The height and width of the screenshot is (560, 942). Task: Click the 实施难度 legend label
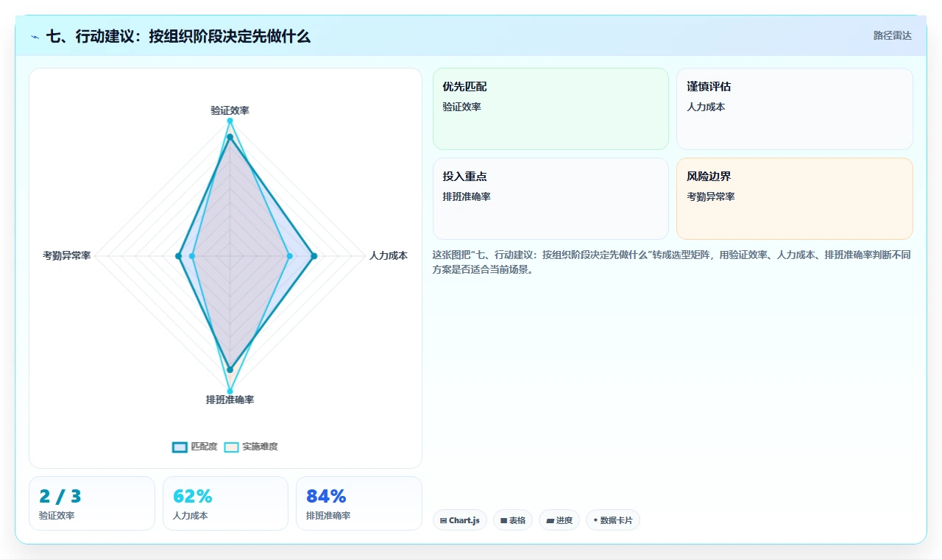(x=260, y=447)
